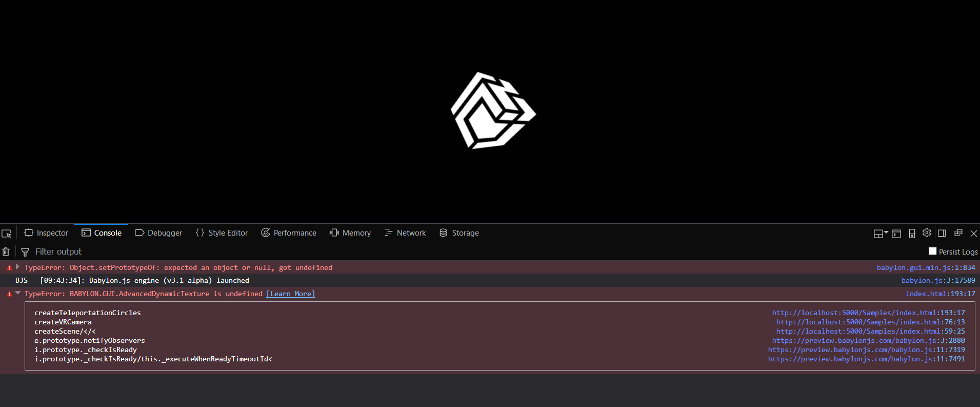This screenshot has width=980, height=407.
Task: Open source link babylon.gui.min.js:1:834
Action: point(926,268)
